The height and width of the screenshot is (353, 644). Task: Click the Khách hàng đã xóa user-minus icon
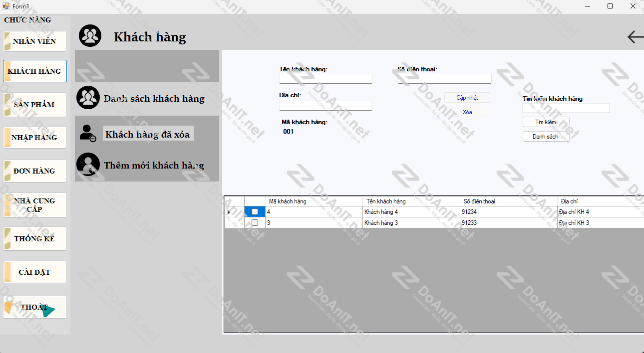point(88,133)
